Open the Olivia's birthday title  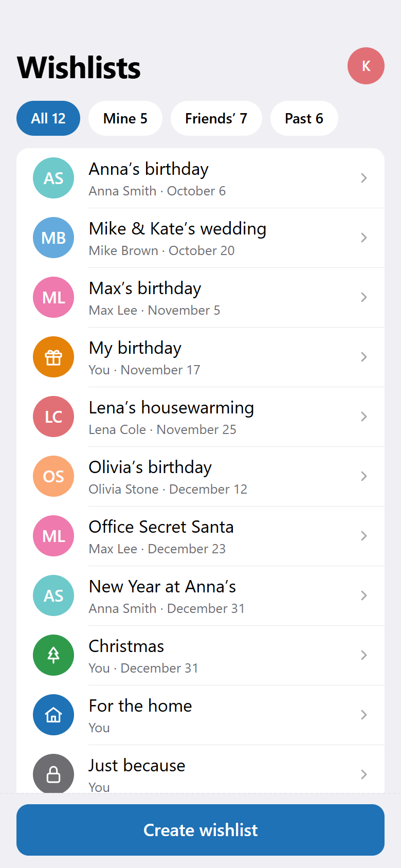point(150,467)
